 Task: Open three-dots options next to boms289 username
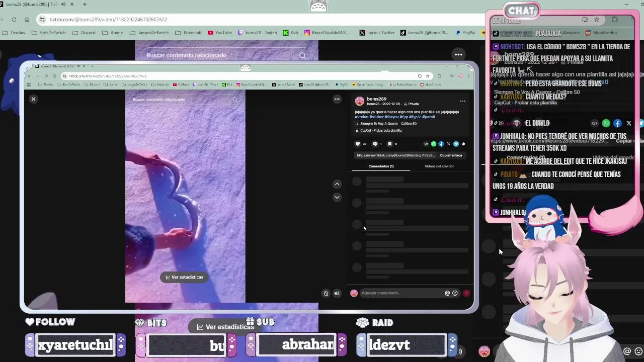[462, 101]
